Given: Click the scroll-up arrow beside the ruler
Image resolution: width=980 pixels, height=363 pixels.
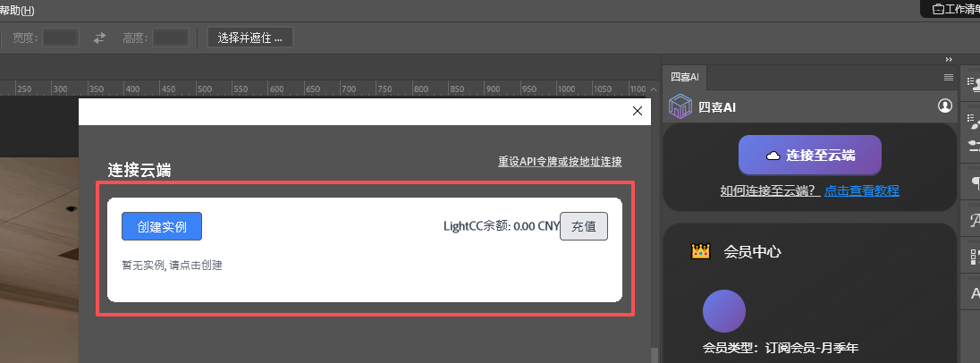Looking at the screenshot, I should (655, 89).
